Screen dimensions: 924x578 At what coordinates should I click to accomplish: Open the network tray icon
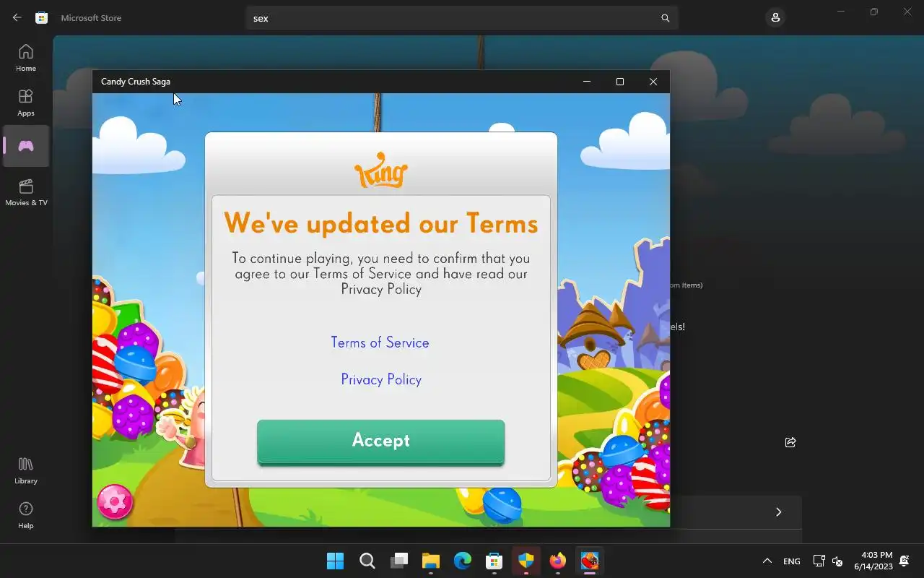click(819, 561)
